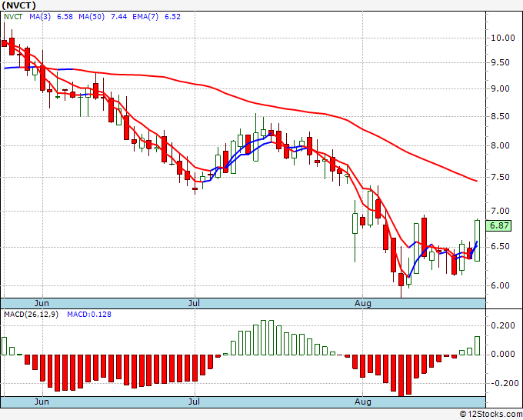Viewport: 523px width, 420px height.
Task: Click the EMA(7) value 6.52
Action: (172, 17)
